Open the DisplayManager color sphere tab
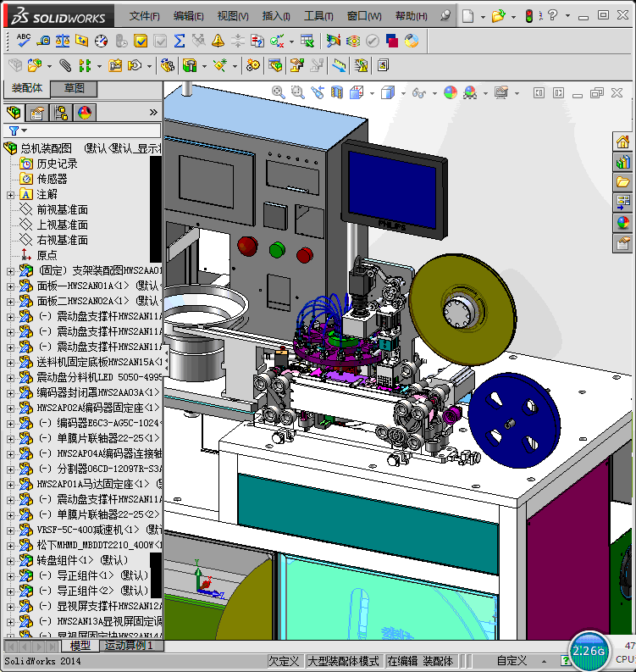The height and width of the screenshot is (672, 636). coord(85,113)
